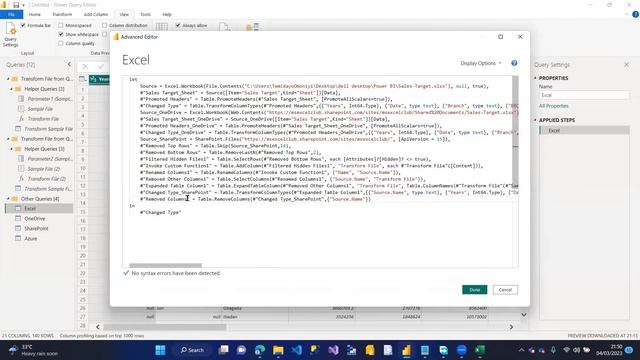Enable the Column distribution checkbox
This screenshot has height=360, width=640.
click(x=104, y=25)
